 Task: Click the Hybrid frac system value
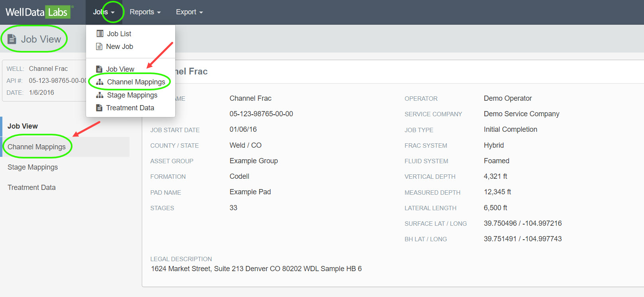coord(494,145)
